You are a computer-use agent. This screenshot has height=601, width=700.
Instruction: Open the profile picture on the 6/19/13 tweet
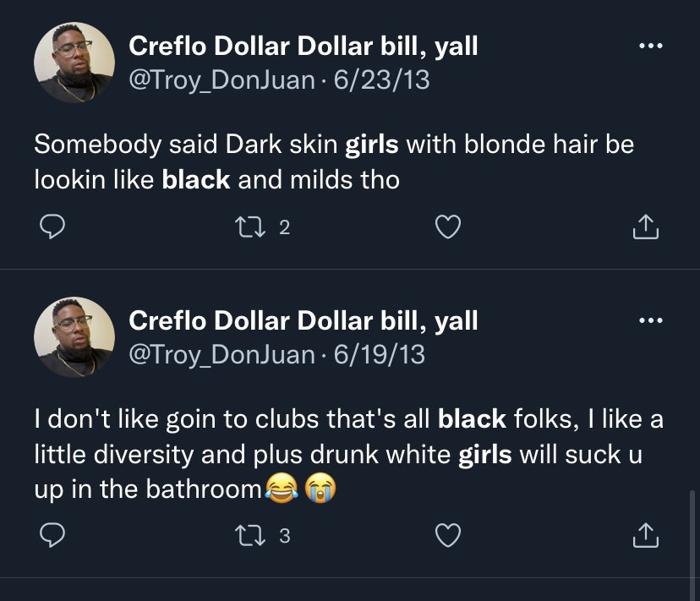click(x=74, y=337)
